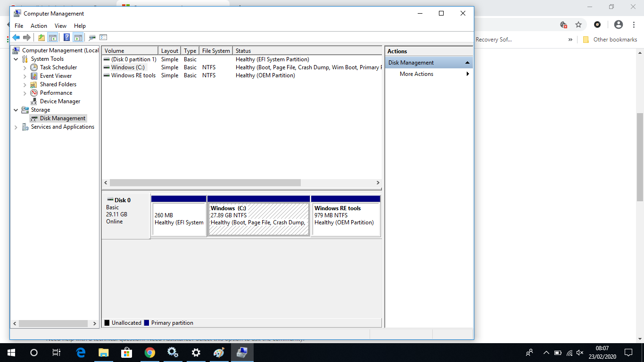Click the Windows RE tools 979 MB partition block
Viewport: 644px width, 362px height.
(346, 219)
